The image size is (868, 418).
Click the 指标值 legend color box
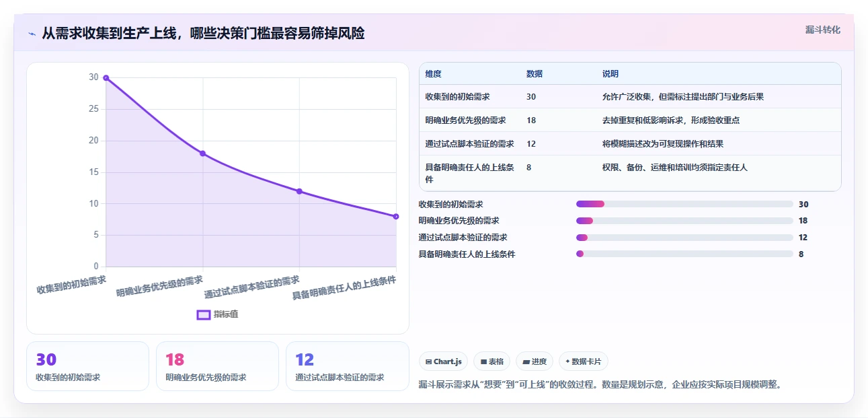click(203, 314)
